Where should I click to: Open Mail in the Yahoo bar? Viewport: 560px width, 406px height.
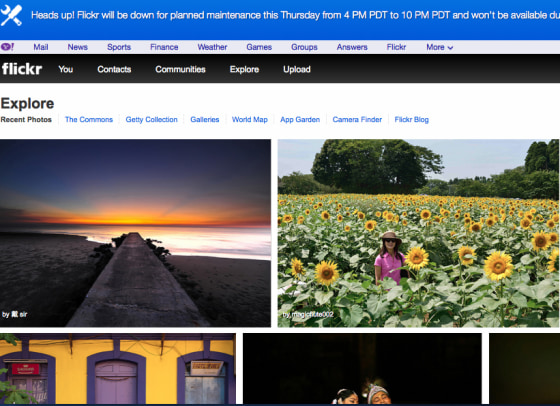[41, 47]
